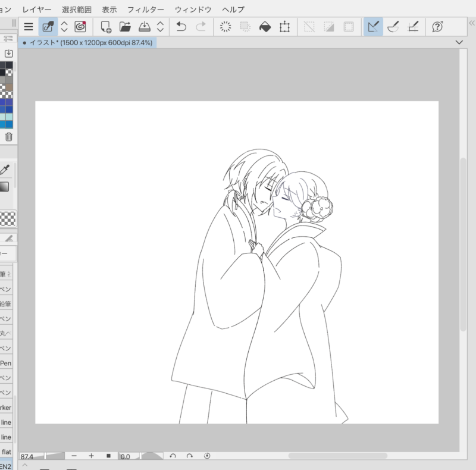476x470 pixels.
Task: Toggle Snap to Special Ruler
Action: point(393,27)
